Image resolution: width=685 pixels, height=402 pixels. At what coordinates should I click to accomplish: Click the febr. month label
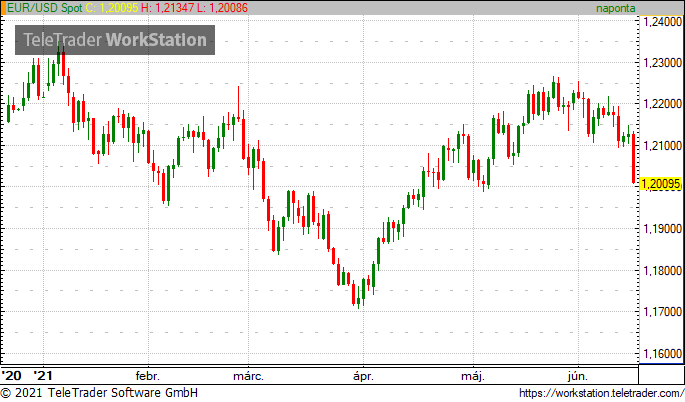click(148, 376)
